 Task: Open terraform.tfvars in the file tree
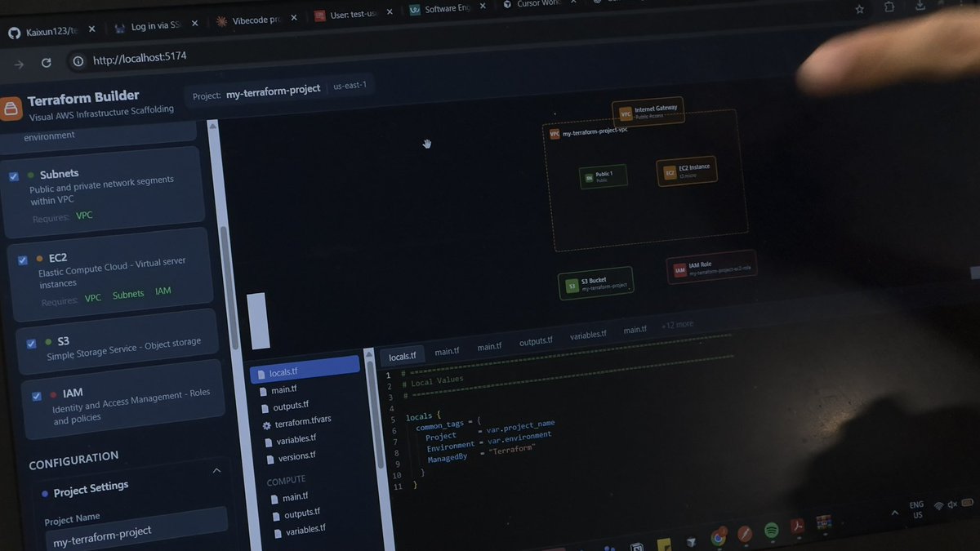[x=302, y=423]
